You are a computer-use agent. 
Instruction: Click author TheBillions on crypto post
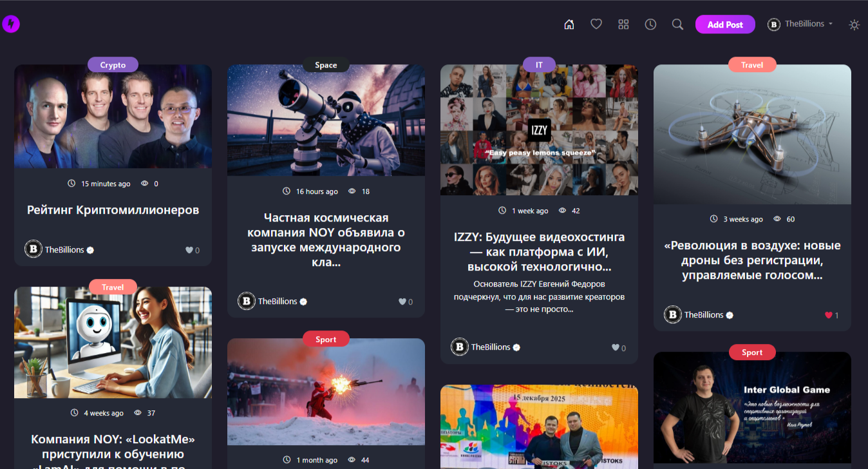pos(64,249)
